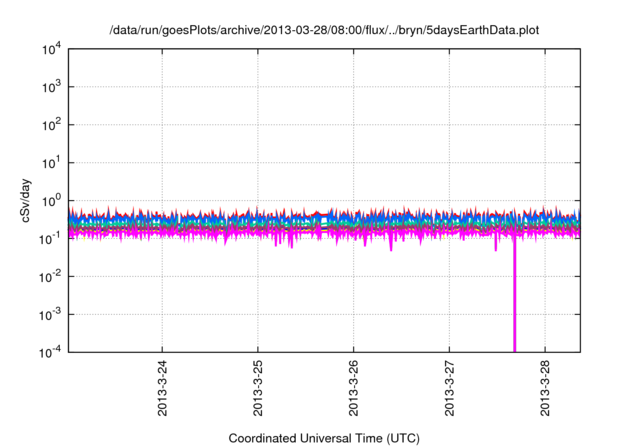Click the 10^-2 y-axis tick label
The width and height of the screenshot is (640, 448).
50,277
